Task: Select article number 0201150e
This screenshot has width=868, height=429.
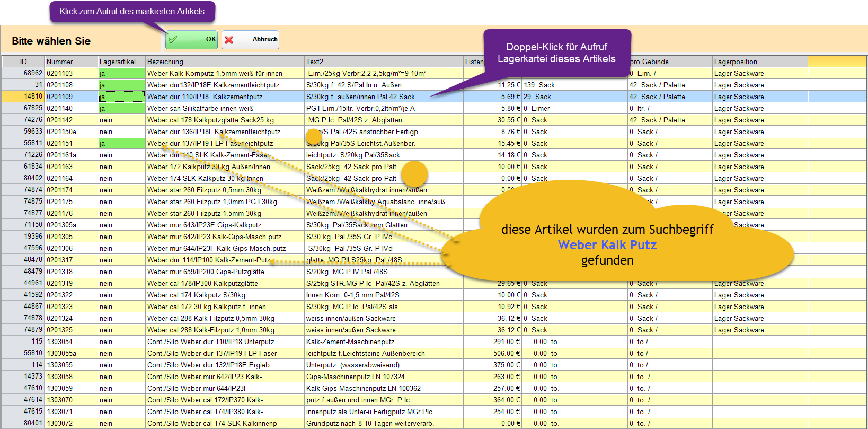Action: coord(72,132)
